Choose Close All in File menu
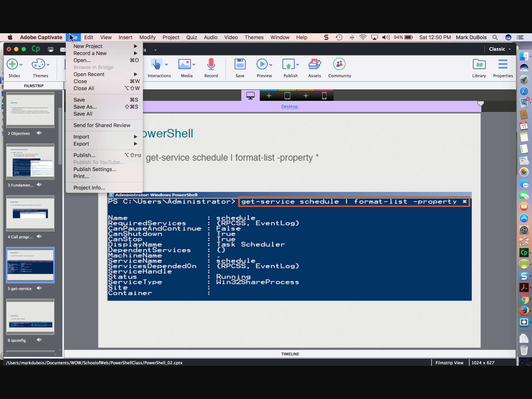This screenshot has width=532, height=399. (104, 88)
